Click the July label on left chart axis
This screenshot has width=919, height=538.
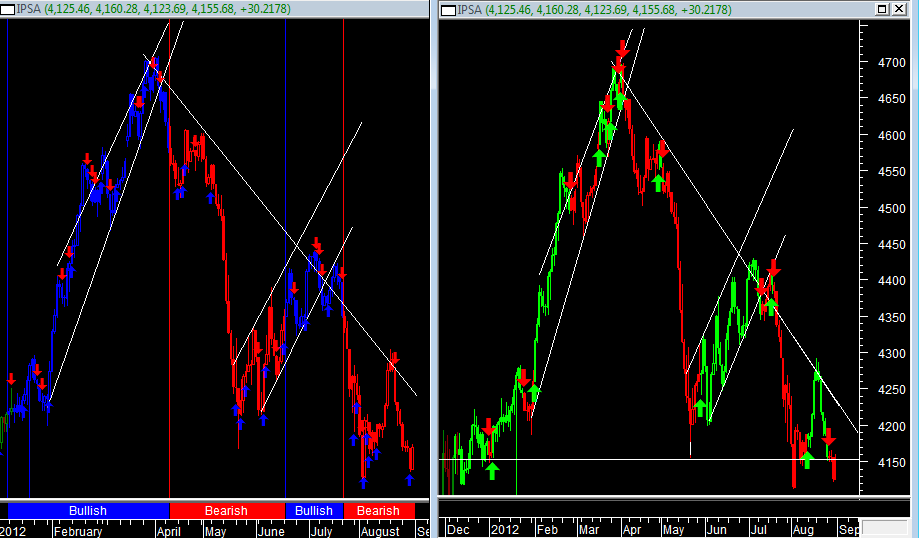pyautogui.click(x=321, y=532)
